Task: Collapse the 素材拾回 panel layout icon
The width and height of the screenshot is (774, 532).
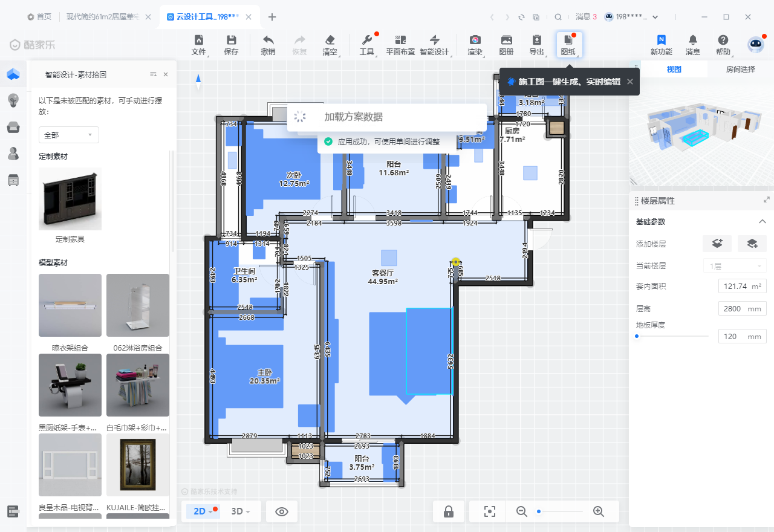Action: pos(153,74)
